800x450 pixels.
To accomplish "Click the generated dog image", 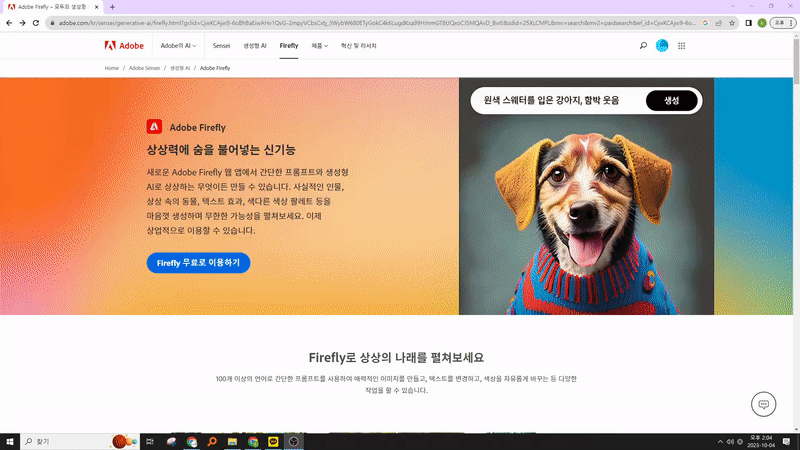I will (586, 214).
